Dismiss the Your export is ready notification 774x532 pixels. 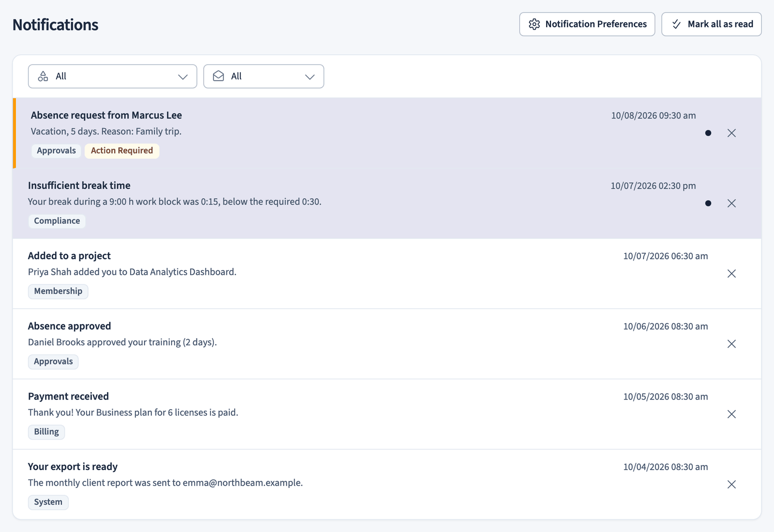click(731, 484)
